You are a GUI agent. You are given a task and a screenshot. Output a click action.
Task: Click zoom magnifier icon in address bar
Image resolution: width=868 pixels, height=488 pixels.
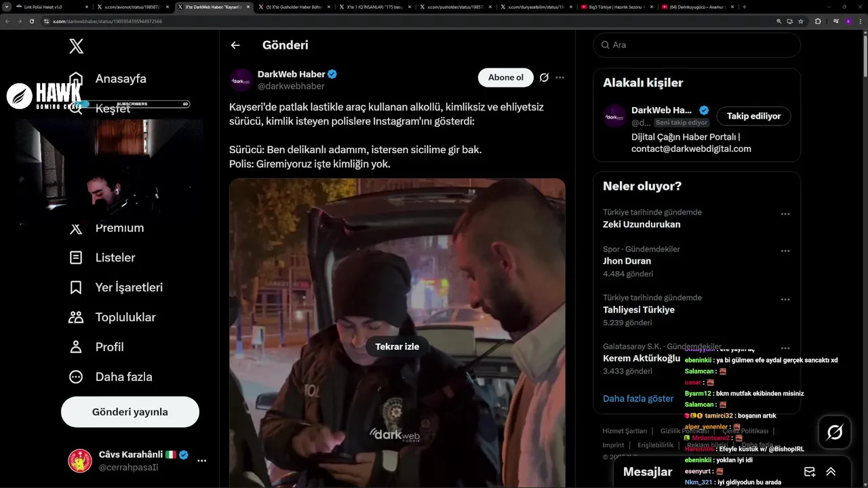click(779, 21)
